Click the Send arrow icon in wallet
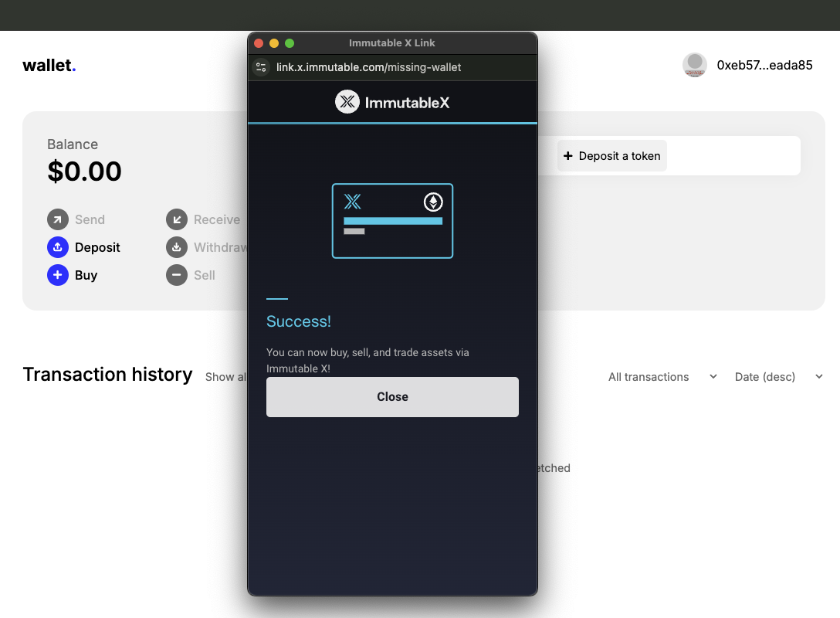The height and width of the screenshot is (618, 840). click(58, 219)
